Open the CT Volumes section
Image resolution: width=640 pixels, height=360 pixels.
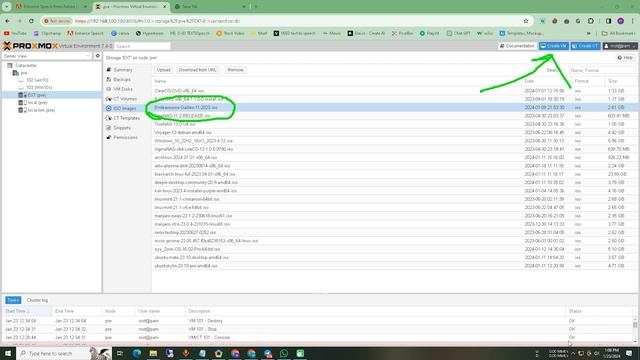coord(124,99)
